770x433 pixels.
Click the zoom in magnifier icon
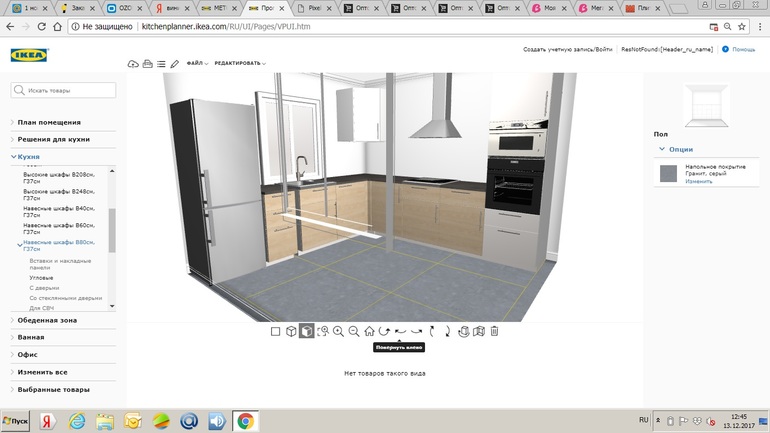338,331
